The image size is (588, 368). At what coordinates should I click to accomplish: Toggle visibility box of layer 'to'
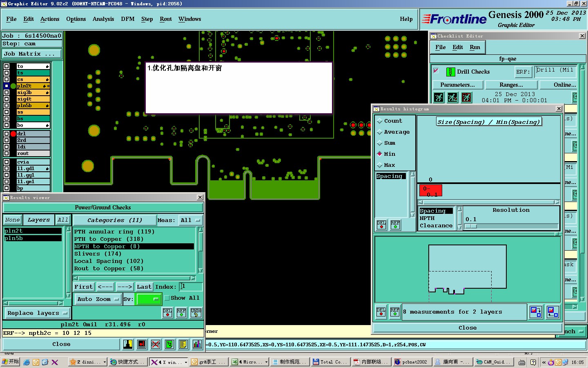coord(7,66)
